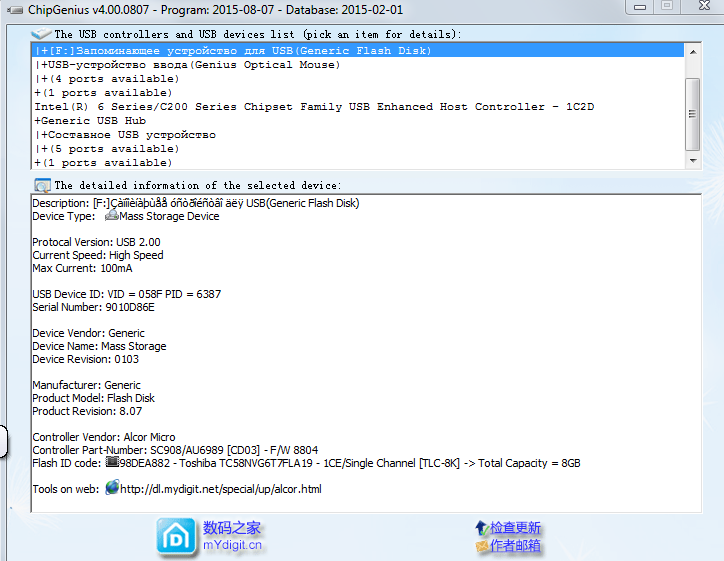
Task: Select the Составное USB устройство entry
Action: coord(358,135)
